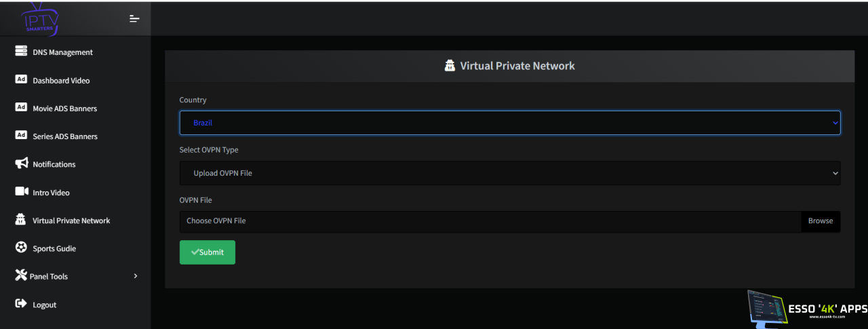Toggle the sidebar collapse hamburger button
The width and height of the screenshot is (868, 329).
[x=134, y=18]
